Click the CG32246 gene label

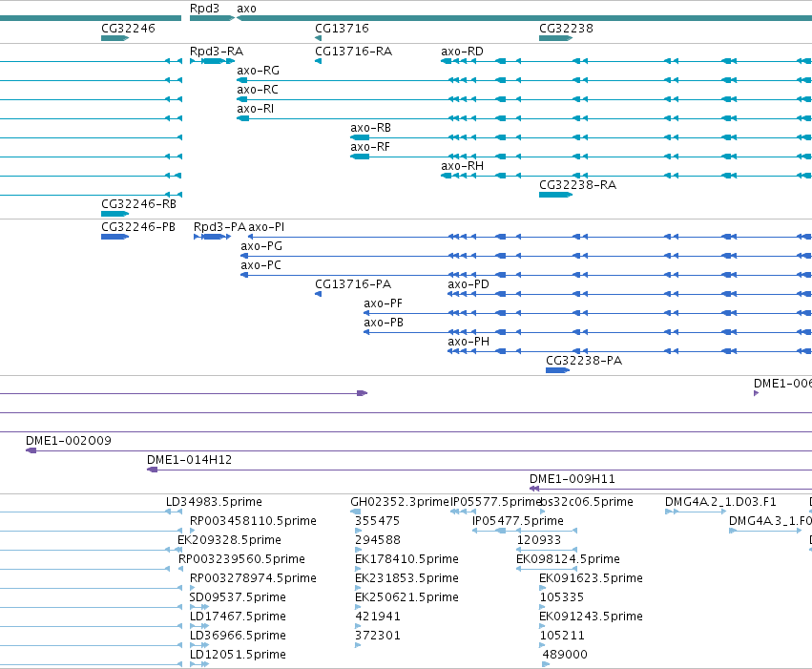[128, 28]
